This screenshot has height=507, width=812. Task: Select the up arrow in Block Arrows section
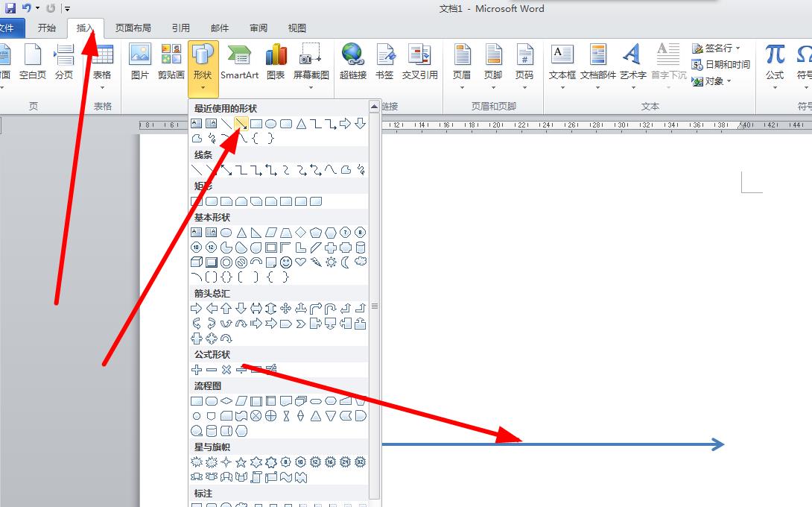tap(226, 309)
